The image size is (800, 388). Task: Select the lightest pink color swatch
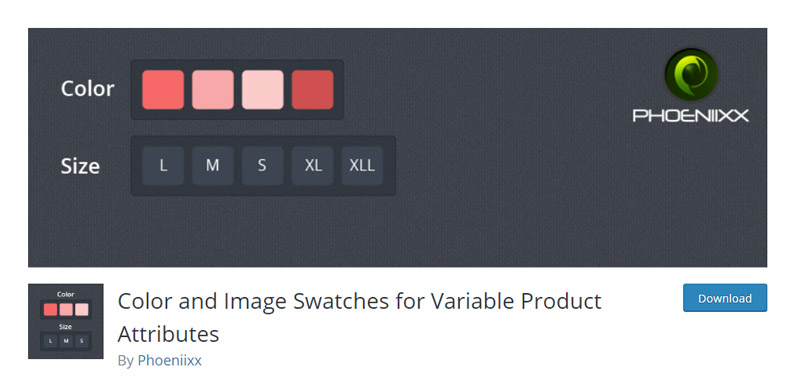262,90
